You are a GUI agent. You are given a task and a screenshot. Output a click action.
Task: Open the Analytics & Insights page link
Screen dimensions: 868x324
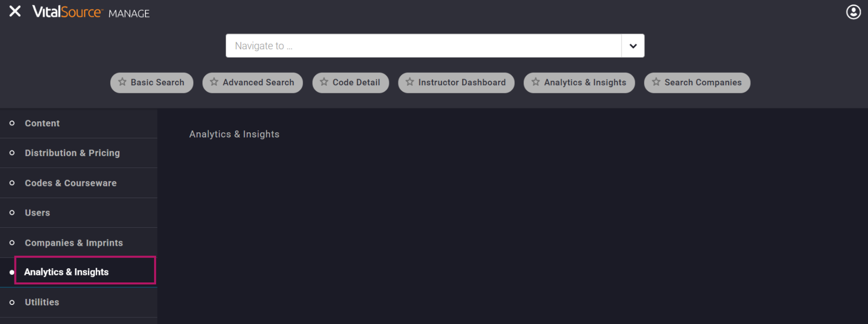(x=234, y=134)
